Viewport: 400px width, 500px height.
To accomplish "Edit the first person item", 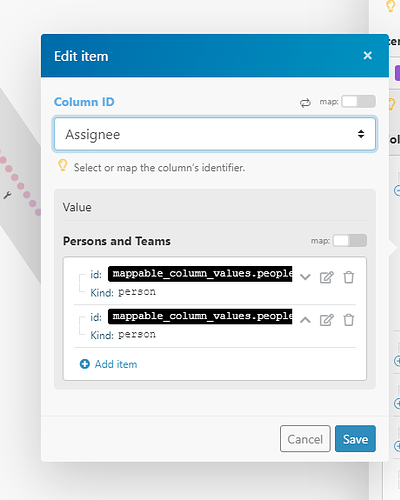I will click(x=326, y=277).
